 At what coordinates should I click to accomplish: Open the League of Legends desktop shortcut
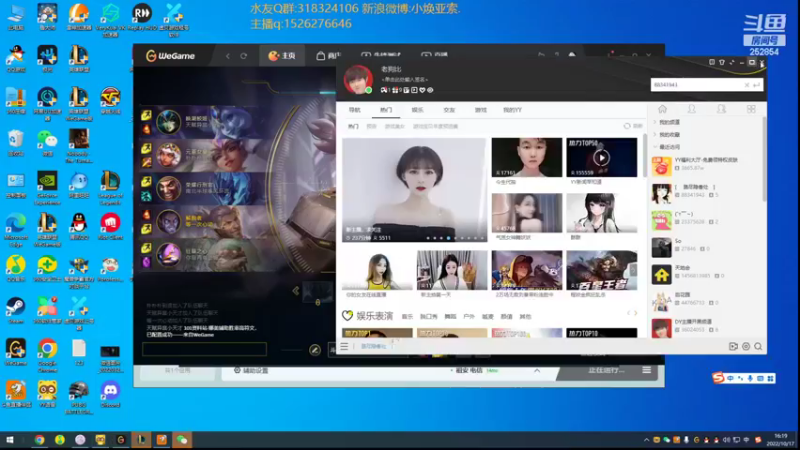pos(110,188)
